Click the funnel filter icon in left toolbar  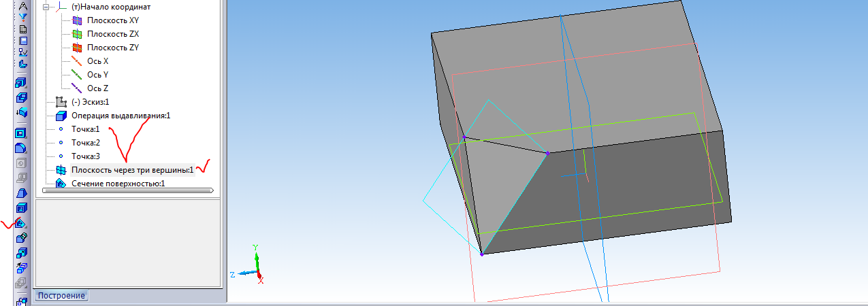pos(22,16)
